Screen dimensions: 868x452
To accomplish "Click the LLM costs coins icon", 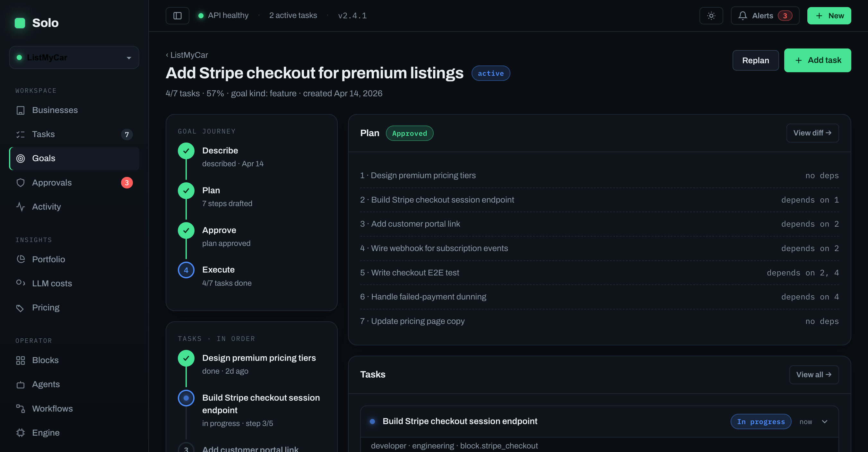I will click(x=21, y=283).
